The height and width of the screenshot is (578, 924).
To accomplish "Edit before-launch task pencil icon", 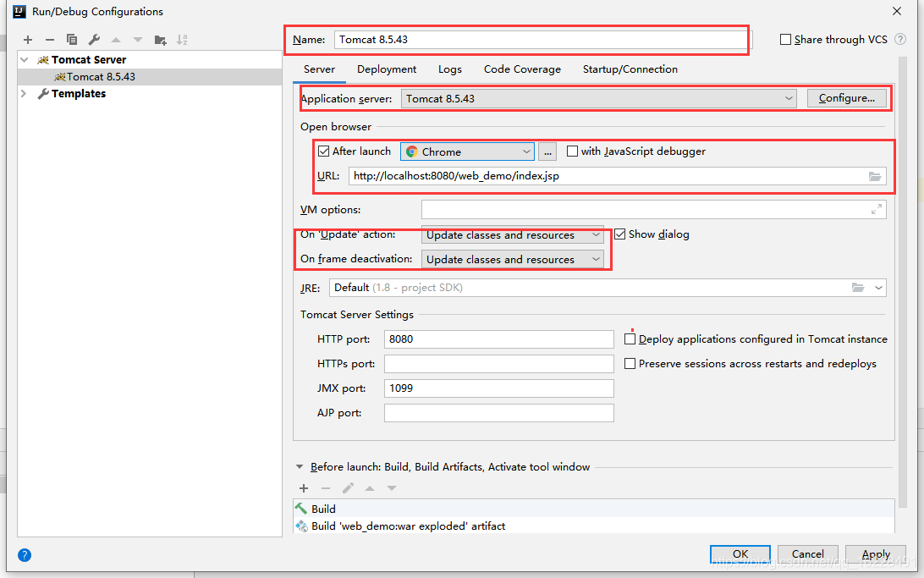I will click(x=348, y=487).
